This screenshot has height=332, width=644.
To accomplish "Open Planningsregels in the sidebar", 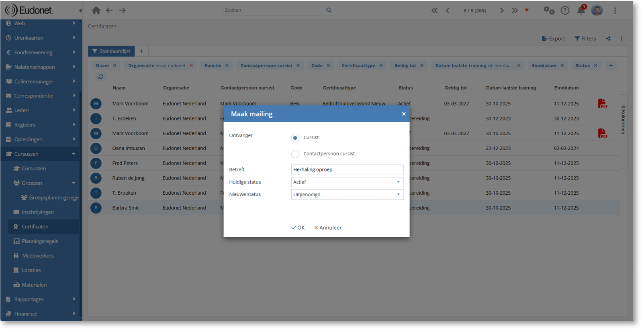I will (40, 241).
